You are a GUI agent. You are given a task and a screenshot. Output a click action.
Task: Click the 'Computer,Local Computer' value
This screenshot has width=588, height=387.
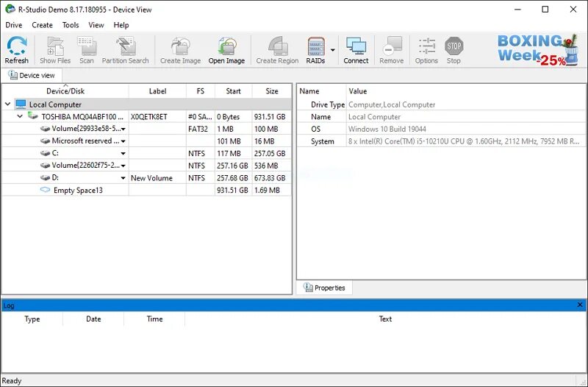[x=392, y=104]
